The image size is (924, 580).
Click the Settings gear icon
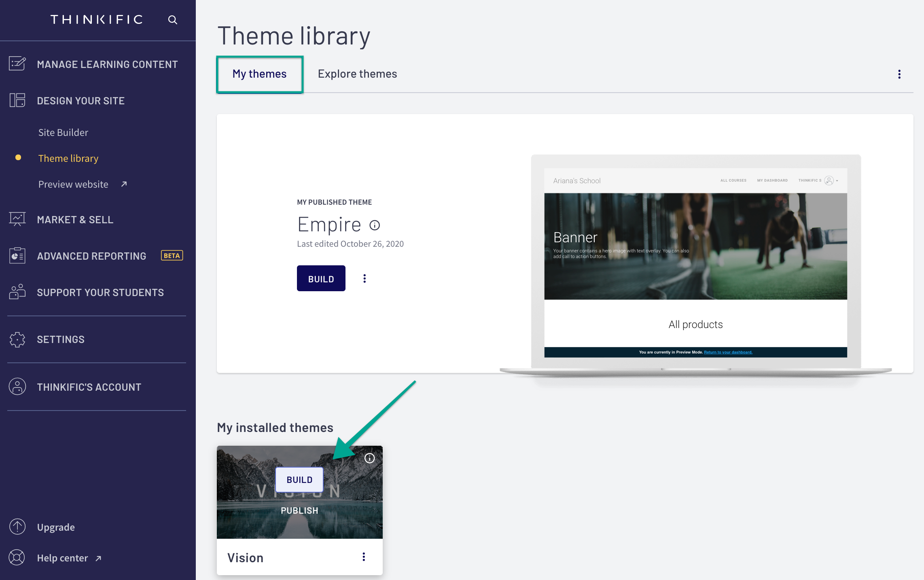click(17, 339)
